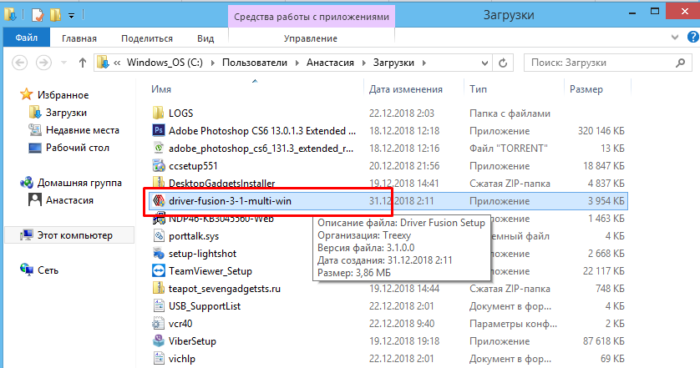
Task: Select the driver-fusion-3-1-multi-win icon
Action: coord(158,201)
